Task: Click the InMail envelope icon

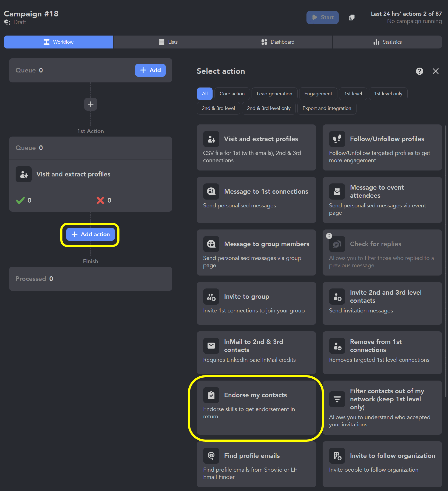Action: (211, 346)
